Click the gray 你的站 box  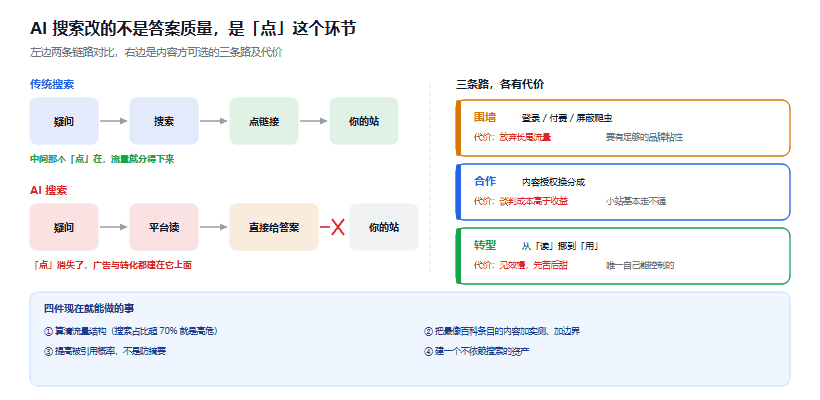coord(384,227)
